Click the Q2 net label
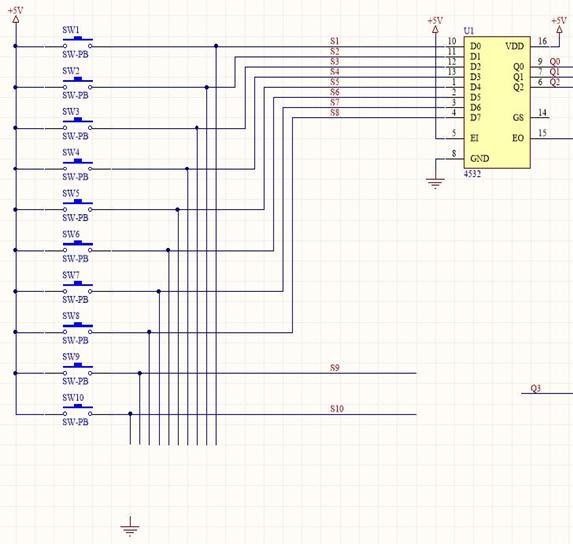This screenshot has width=573, height=544. pos(555,82)
